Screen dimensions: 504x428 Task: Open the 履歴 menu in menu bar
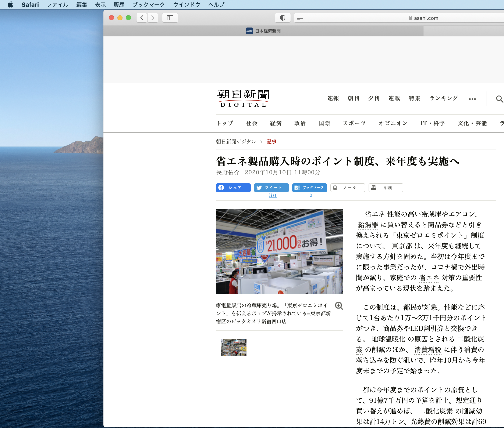click(119, 5)
